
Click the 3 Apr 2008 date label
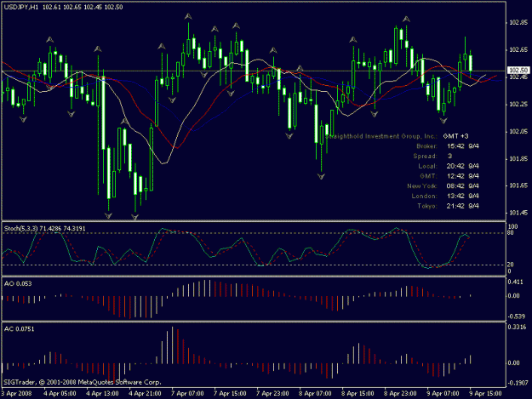click(x=16, y=394)
